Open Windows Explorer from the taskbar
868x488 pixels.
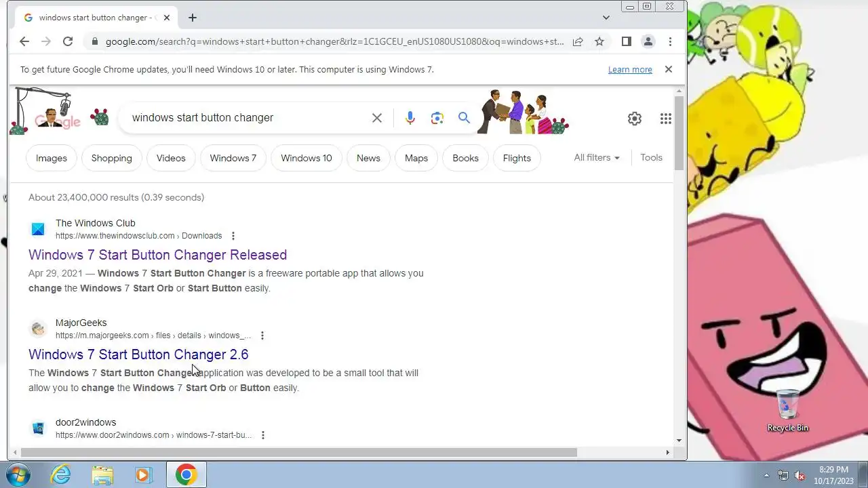(102, 474)
